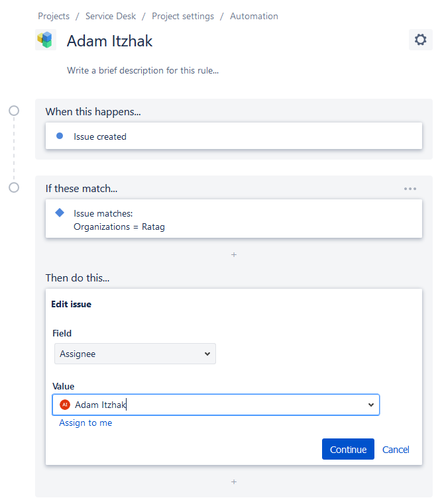Click the blue diamond condition icon
Image resolution: width=444 pixels, height=504 pixels.
[x=60, y=213]
